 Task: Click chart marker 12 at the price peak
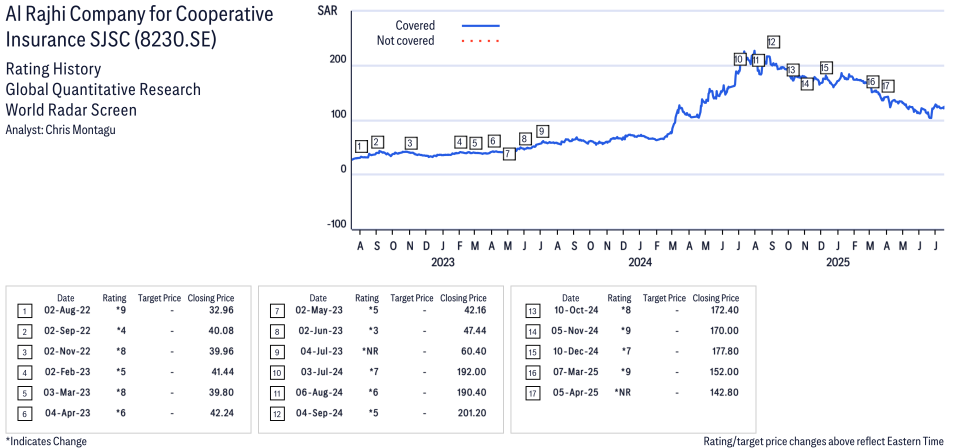click(774, 42)
